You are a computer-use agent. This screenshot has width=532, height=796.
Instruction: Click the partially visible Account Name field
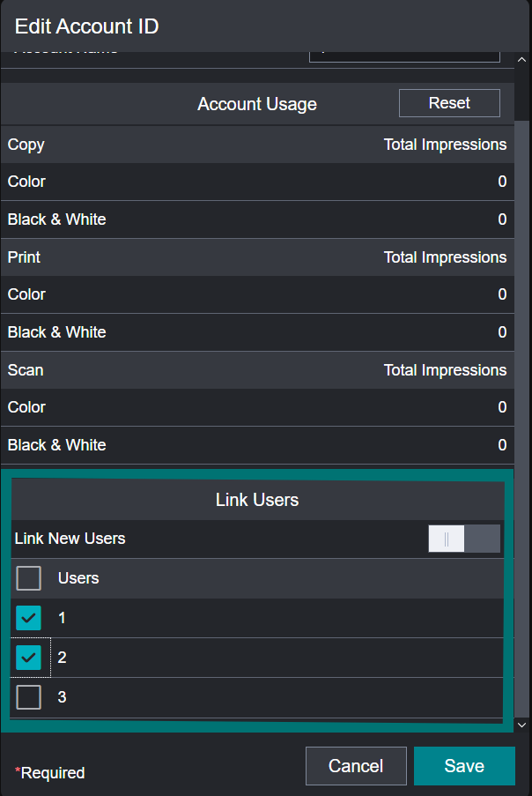point(404,56)
